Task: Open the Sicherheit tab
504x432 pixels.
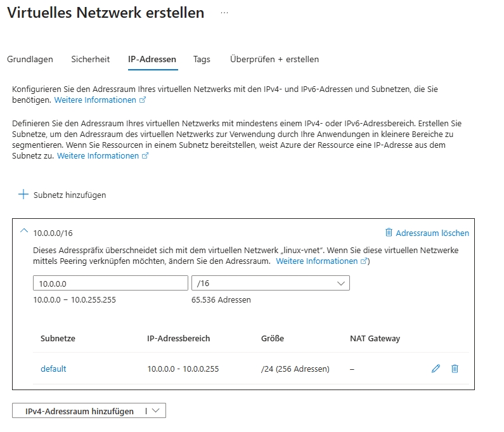Action: click(x=91, y=59)
